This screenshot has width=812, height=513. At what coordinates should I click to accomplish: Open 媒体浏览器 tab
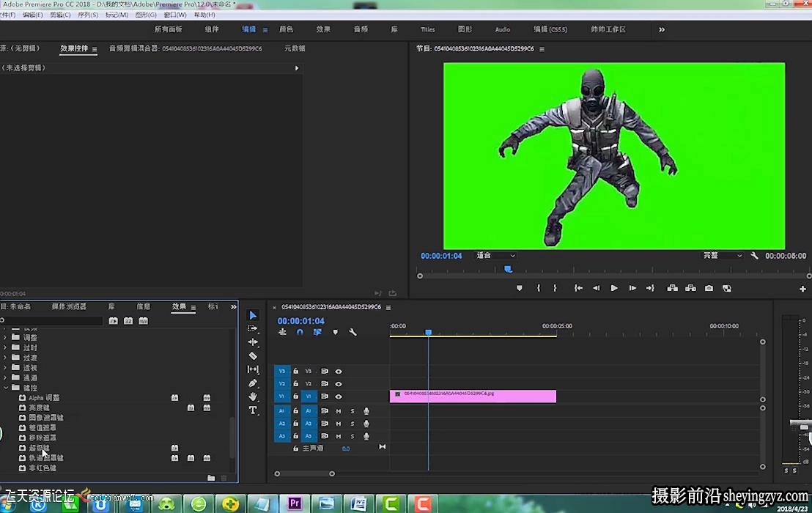click(x=69, y=306)
